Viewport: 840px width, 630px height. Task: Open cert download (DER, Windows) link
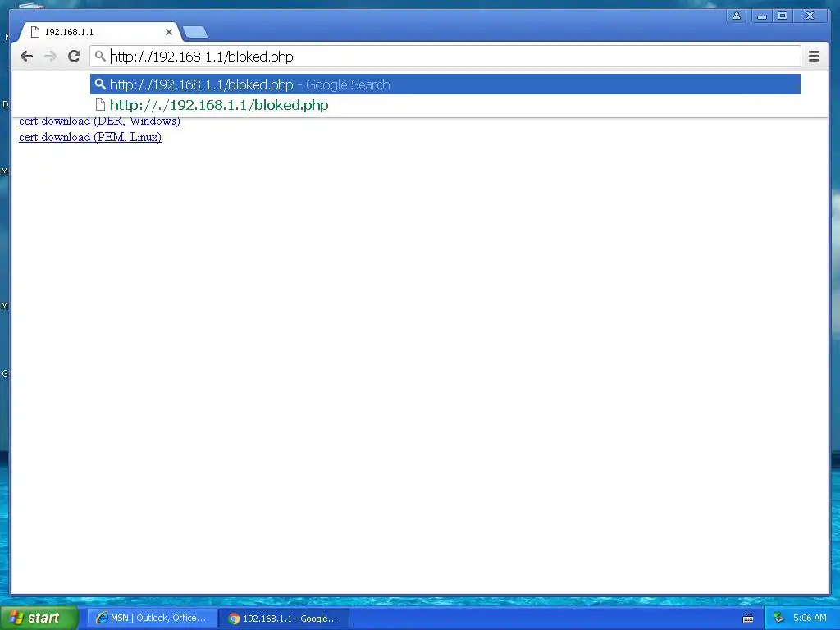coord(99,121)
